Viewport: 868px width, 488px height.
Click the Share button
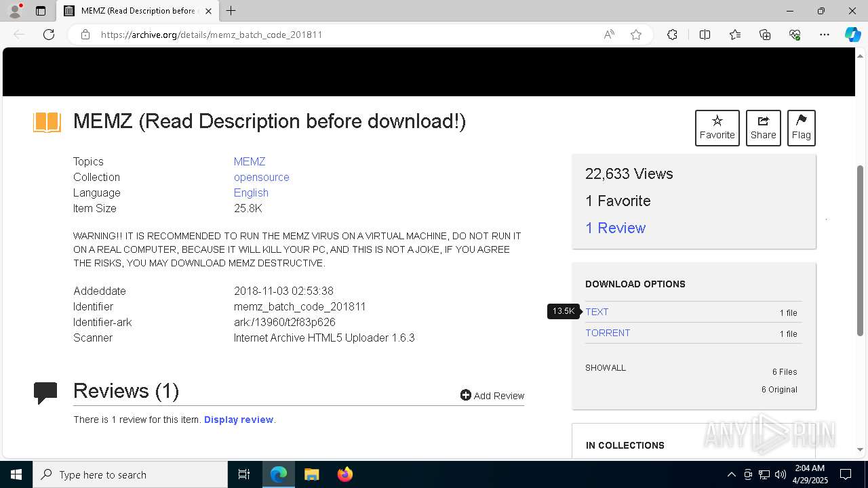point(763,127)
